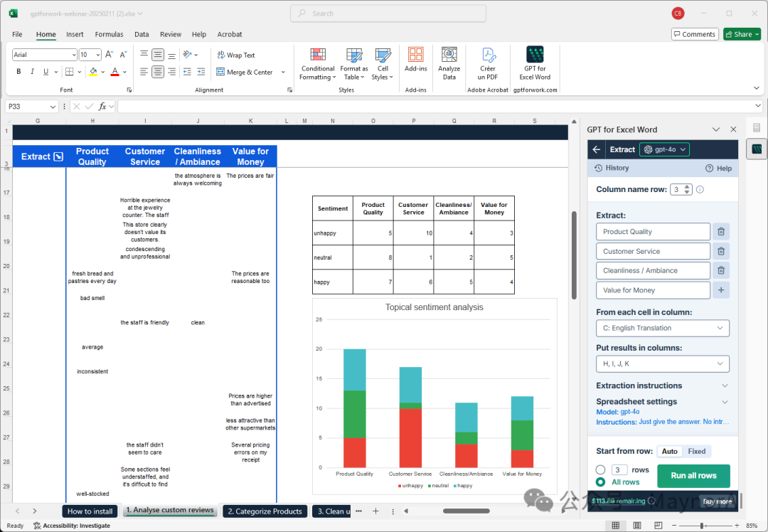Screen dimensions: 768x532
Task: Select the Analyze Data icon
Action: pos(449,63)
